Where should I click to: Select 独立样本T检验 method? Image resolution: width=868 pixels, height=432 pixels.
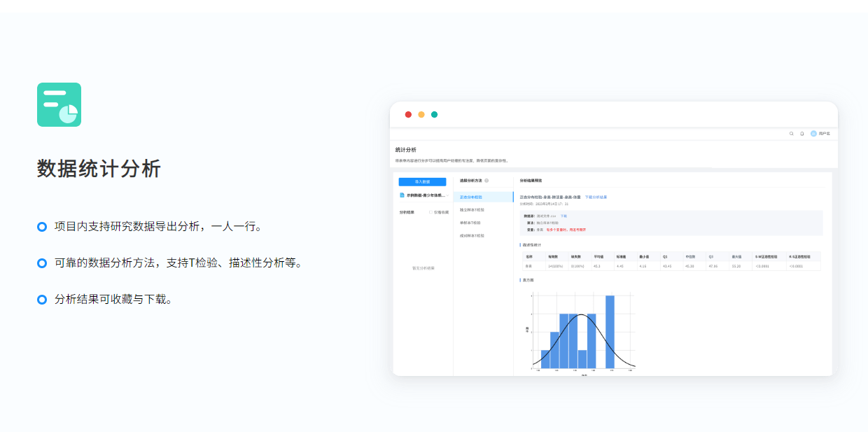click(471, 210)
